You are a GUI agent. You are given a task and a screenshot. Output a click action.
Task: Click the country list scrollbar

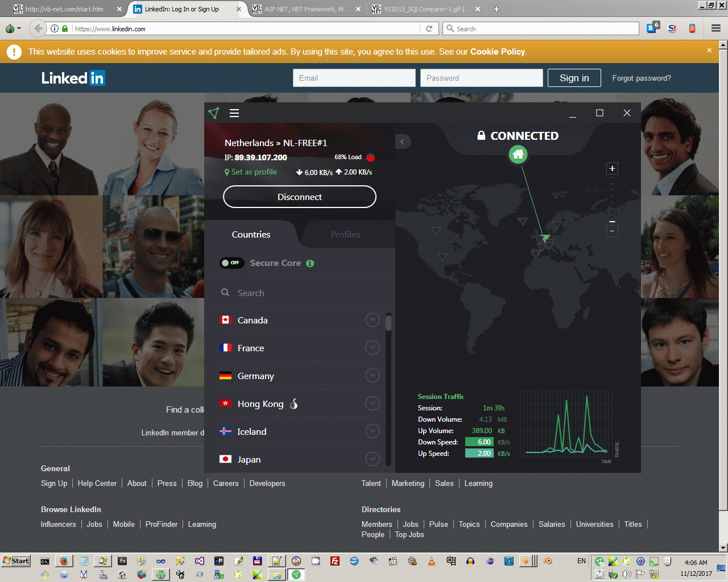pos(388,389)
